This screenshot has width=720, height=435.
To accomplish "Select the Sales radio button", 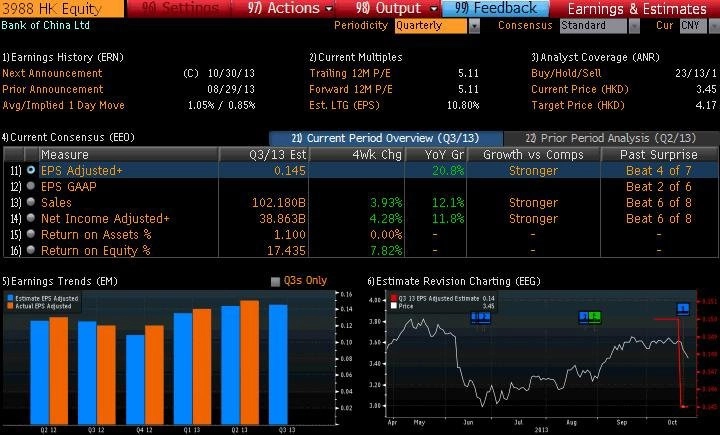I will point(31,202).
